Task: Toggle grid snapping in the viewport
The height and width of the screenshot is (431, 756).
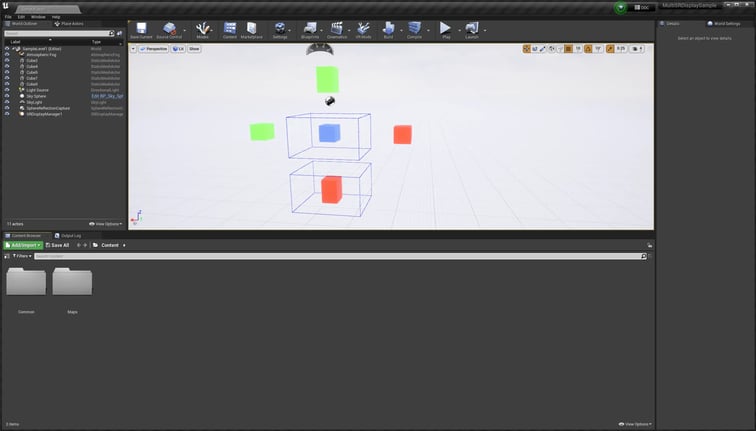Action: [x=568, y=49]
